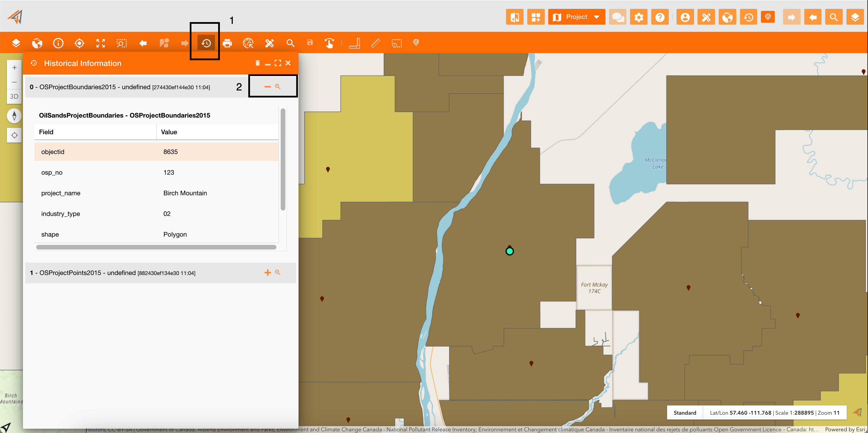Image resolution: width=868 pixels, height=433 pixels.
Task: Clear history with the trash icon
Action: [257, 63]
